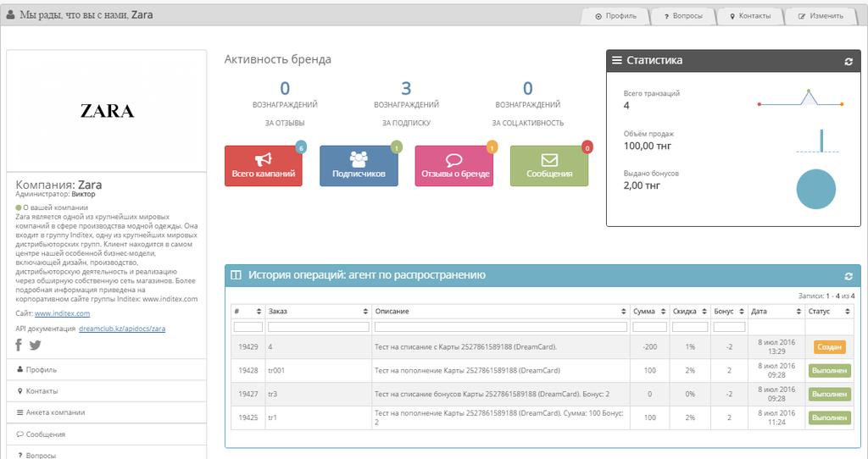Sort table by the Дата column
Screen dimensions: 868x459
[x=776, y=312]
